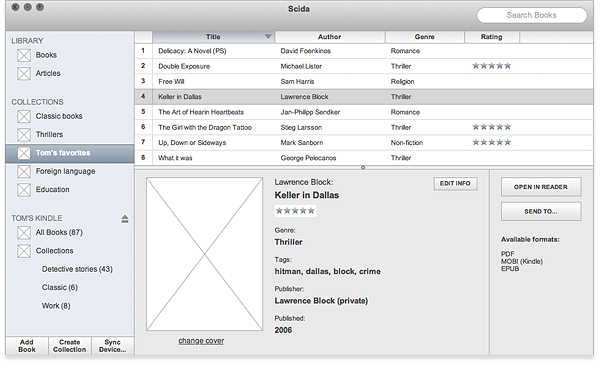Click Open in Reader button
The height and width of the screenshot is (365, 600).
coord(541,187)
